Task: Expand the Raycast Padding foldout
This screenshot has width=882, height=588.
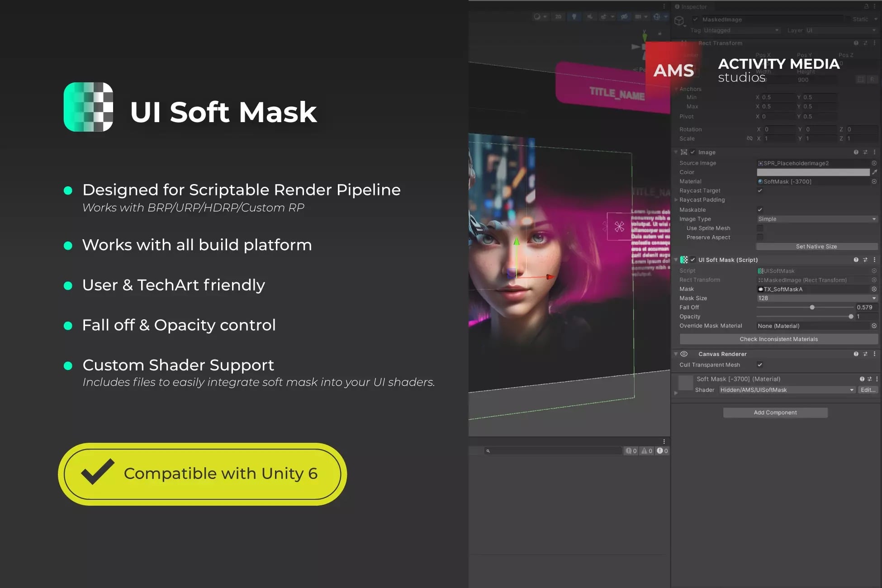Action: pos(676,200)
